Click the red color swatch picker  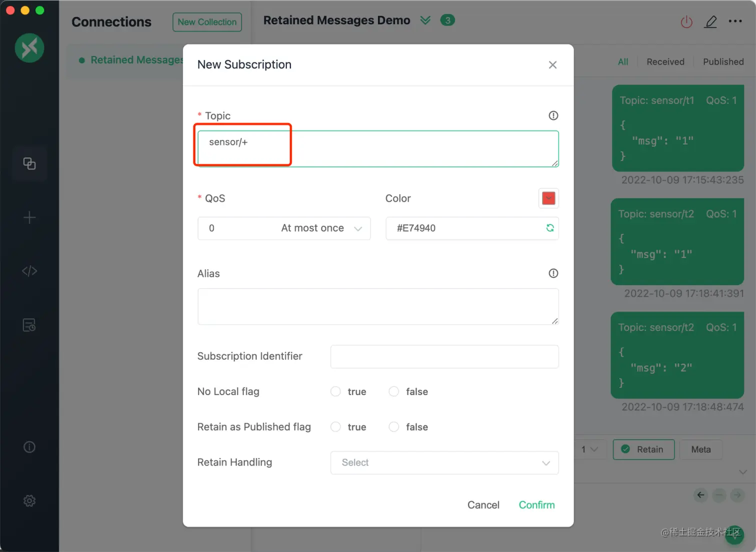click(548, 198)
